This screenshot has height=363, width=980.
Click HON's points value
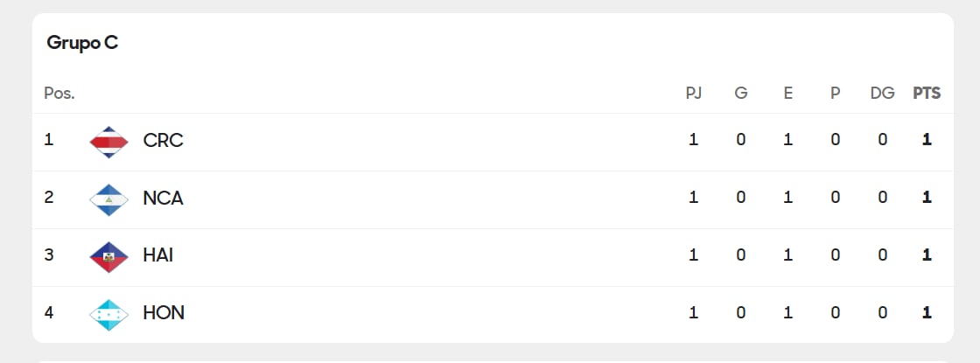point(927,313)
